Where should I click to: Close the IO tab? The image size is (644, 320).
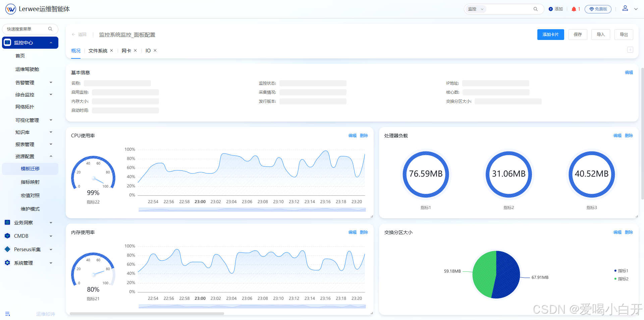[x=155, y=50]
